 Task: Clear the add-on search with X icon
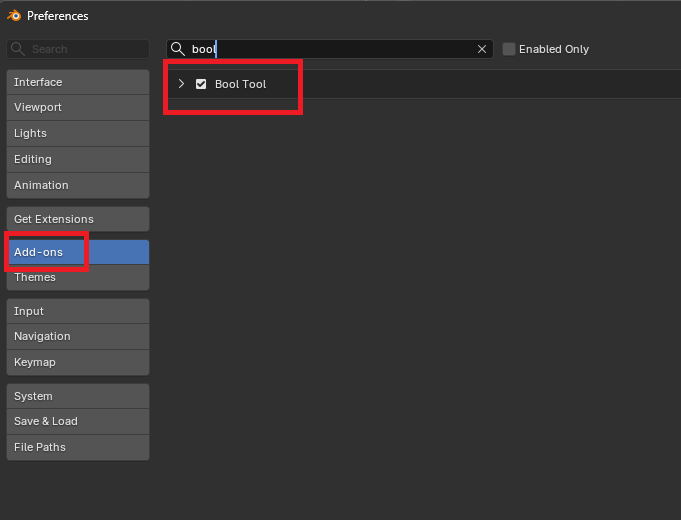(482, 49)
